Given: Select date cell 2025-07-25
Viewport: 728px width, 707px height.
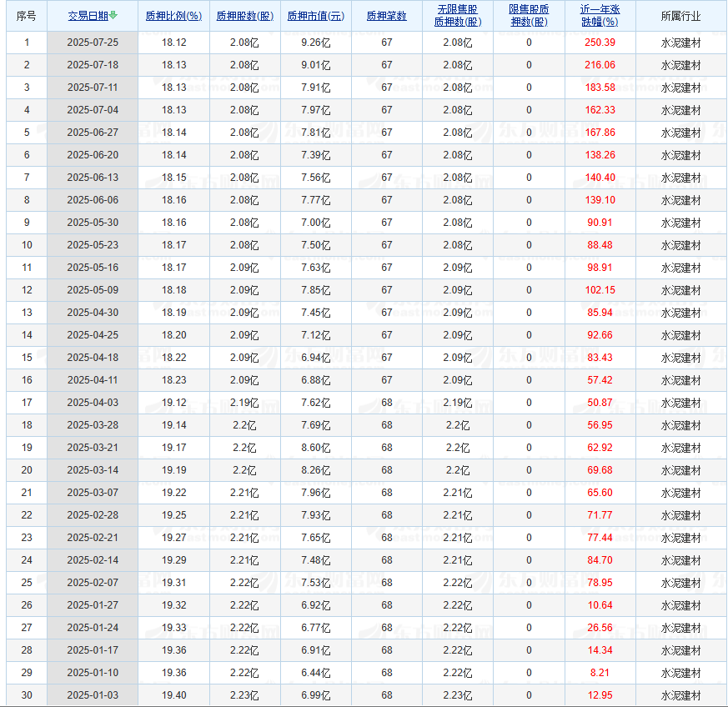Looking at the screenshot, I should (93, 43).
